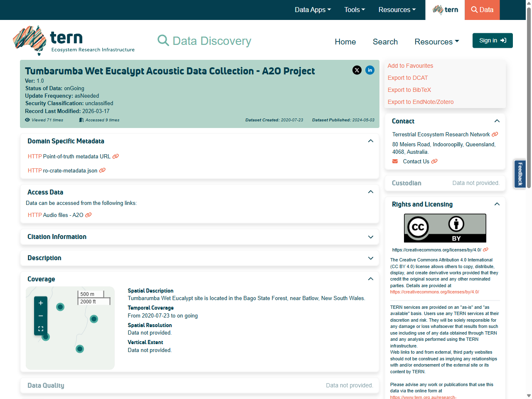The width and height of the screenshot is (532, 399).
Task: Click Export to DCAT
Action: tap(408, 78)
